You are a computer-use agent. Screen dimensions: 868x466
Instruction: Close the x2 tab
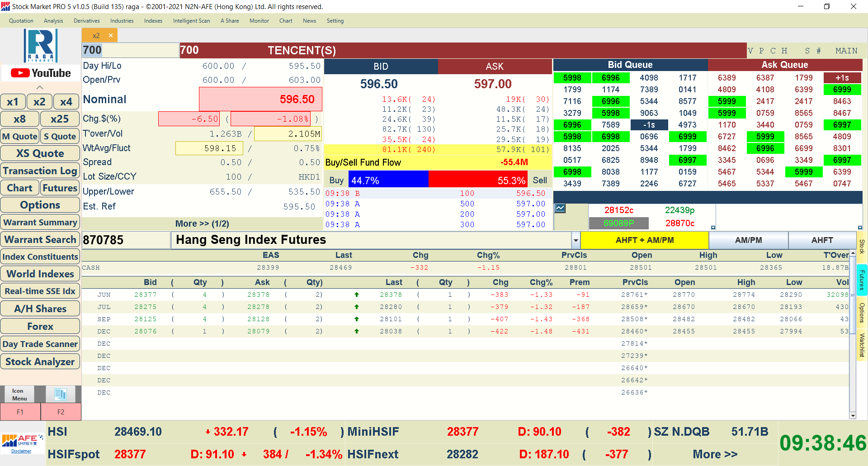(x=111, y=35)
